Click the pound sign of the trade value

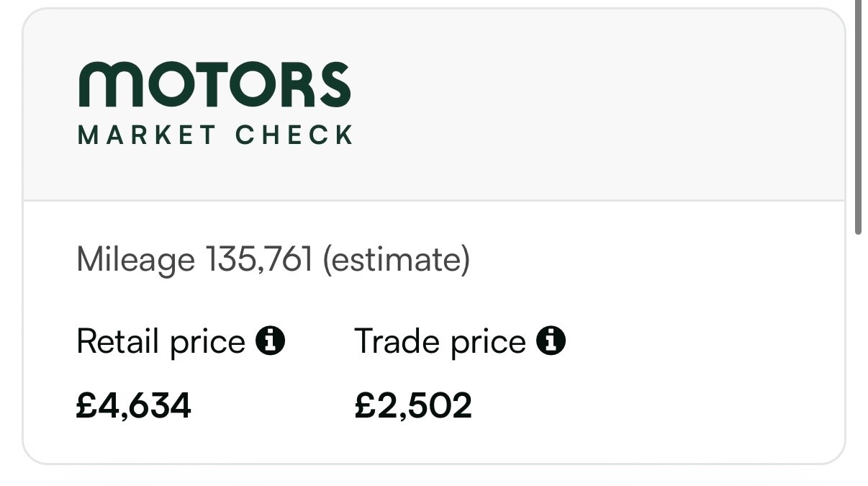coord(365,406)
